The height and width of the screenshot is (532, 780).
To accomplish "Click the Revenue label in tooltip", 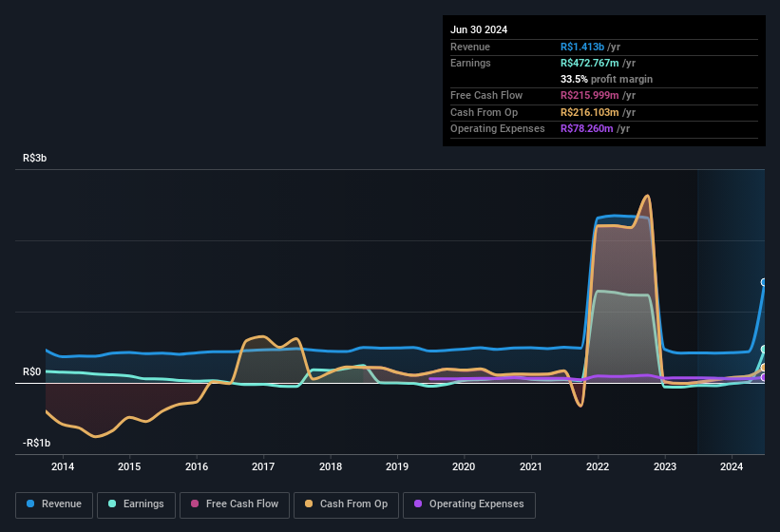I will pos(470,47).
